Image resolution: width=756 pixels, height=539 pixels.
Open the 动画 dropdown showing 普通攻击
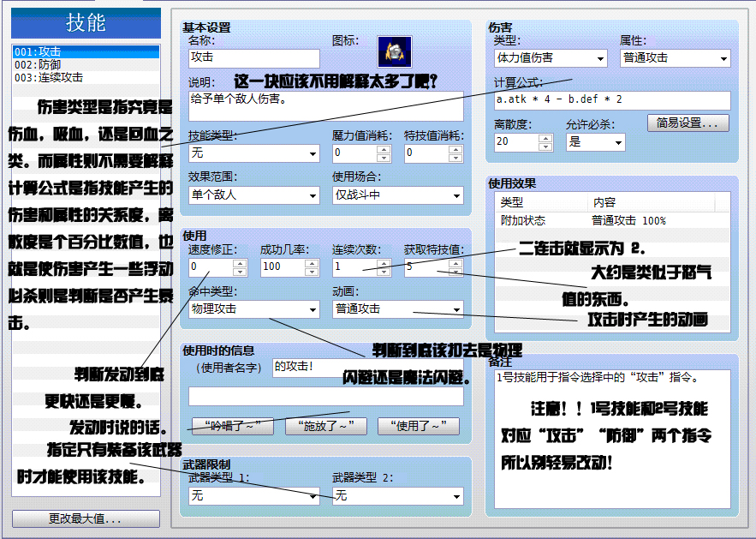[x=398, y=309]
